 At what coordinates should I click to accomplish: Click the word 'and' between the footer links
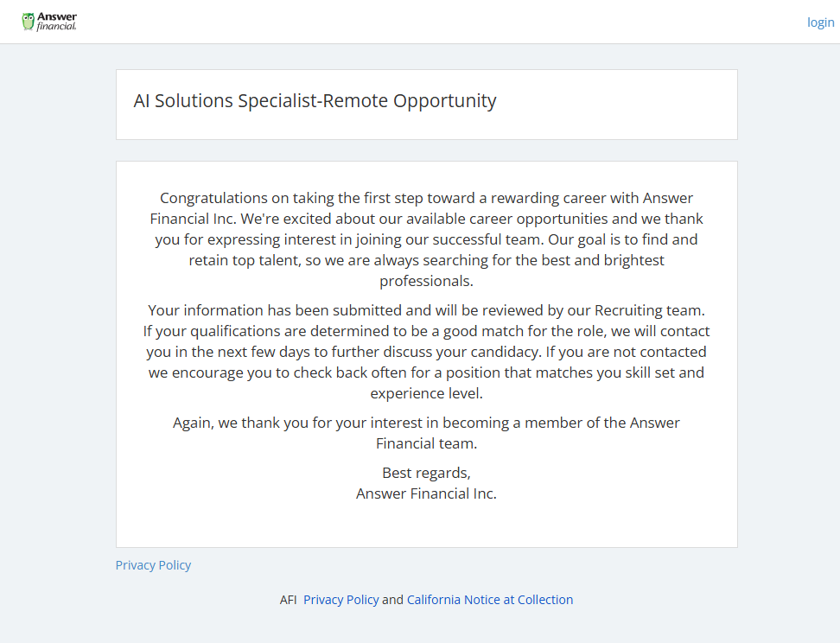(392, 600)
